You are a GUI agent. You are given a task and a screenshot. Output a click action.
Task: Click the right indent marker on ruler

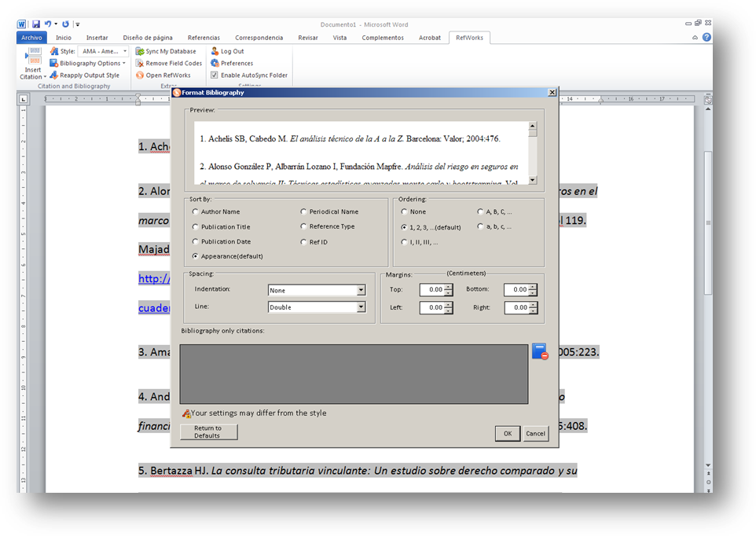point(600,101)
